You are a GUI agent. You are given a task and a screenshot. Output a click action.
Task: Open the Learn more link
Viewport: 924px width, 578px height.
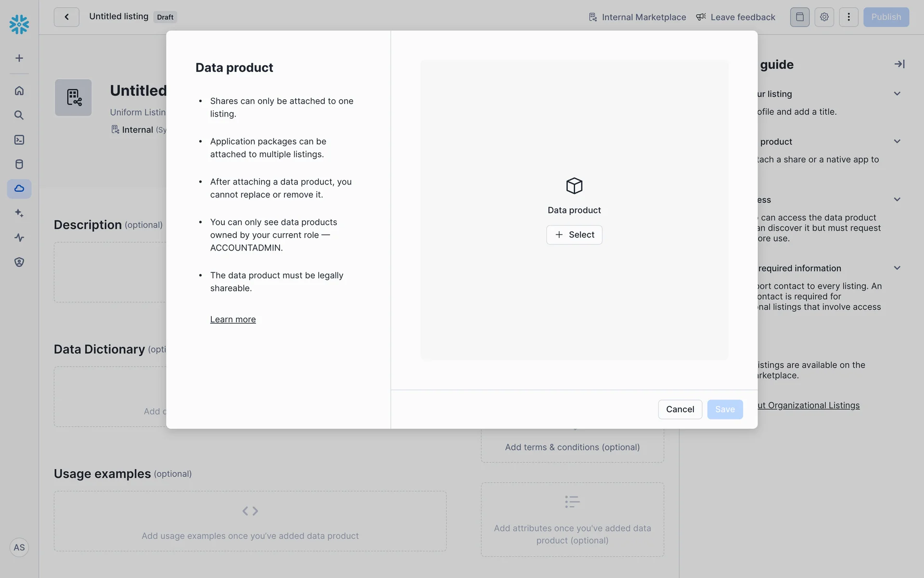pos(233,319)
